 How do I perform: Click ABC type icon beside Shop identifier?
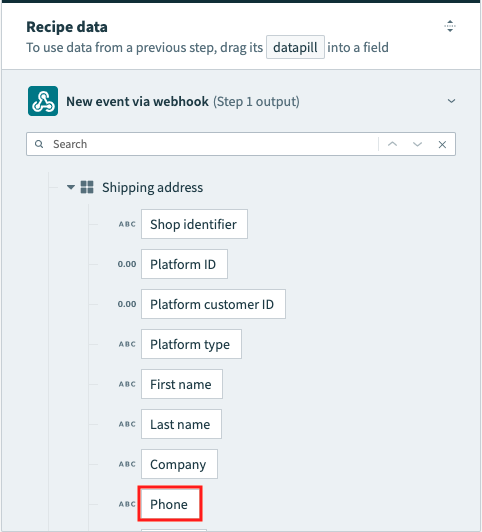[x=127, y=224]
